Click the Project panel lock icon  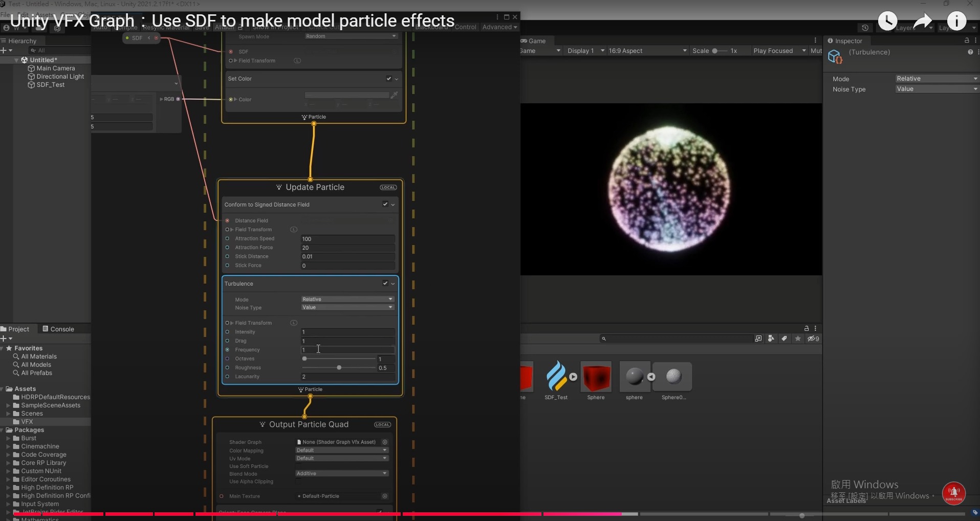tap(807, 329)
